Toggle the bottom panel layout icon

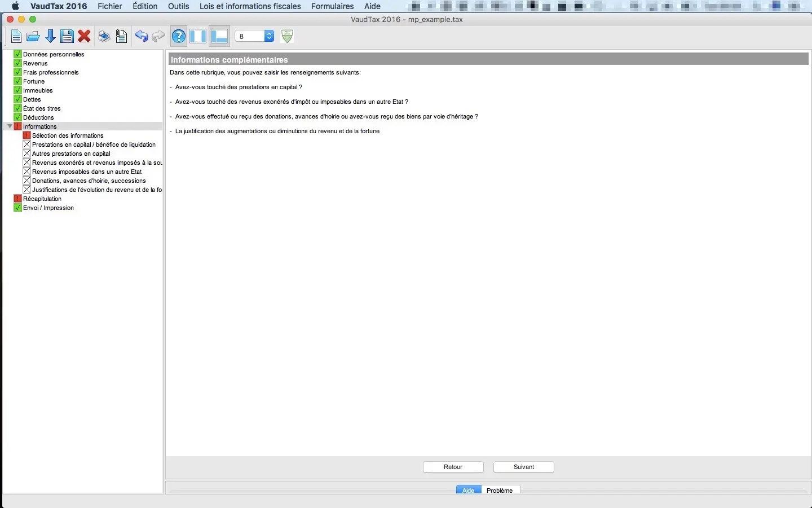tap(219, 37)
